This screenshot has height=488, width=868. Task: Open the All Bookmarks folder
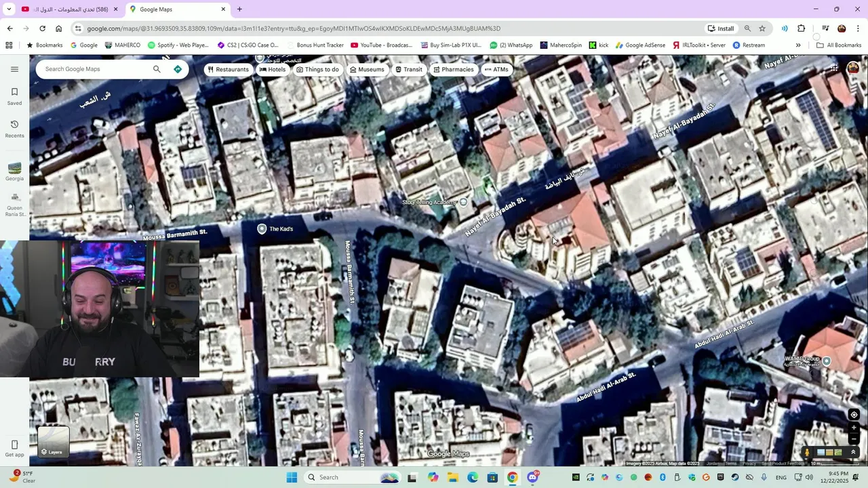839,45
